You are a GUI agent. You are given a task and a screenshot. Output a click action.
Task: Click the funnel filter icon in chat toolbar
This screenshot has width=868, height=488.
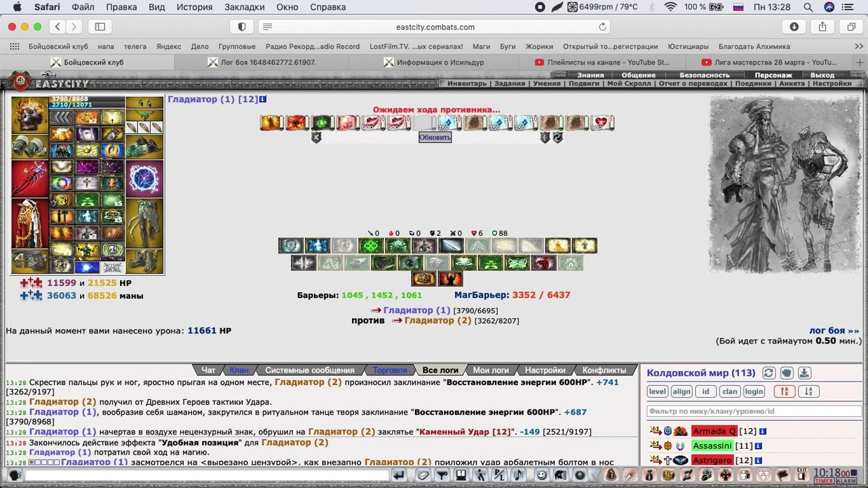442,476
